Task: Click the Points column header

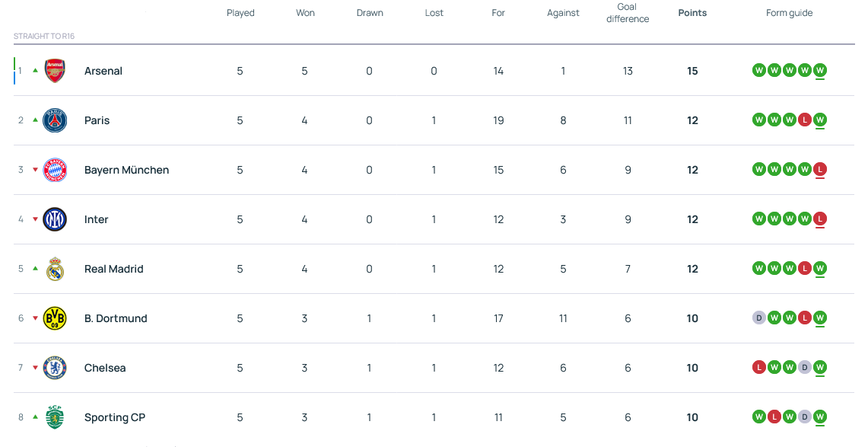Action: point(692,13)
